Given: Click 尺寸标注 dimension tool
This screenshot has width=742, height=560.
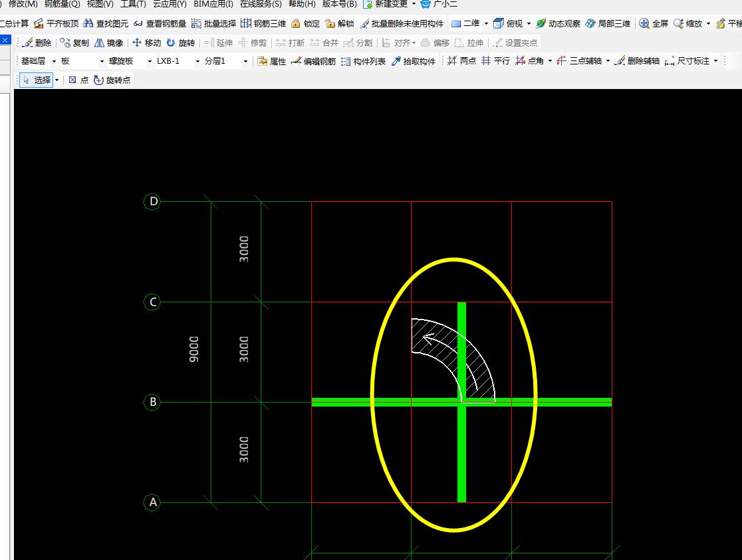Looking at the screenshot, I should click(x=687, y=61).
